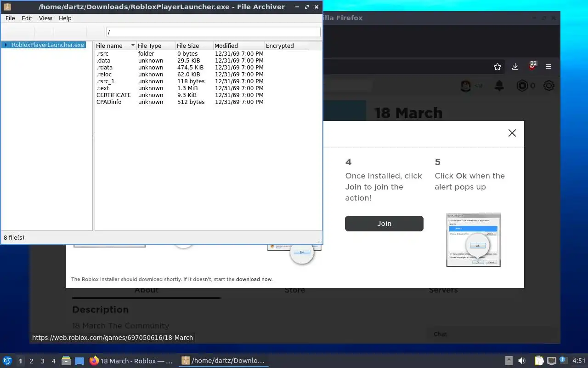This screenshot has height=368, width=588.
Task: Sort by File Type column
Action: coord(156,46)
